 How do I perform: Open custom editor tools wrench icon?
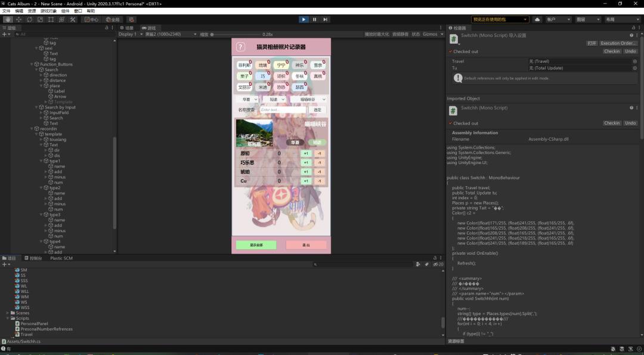tap(73, 19)
